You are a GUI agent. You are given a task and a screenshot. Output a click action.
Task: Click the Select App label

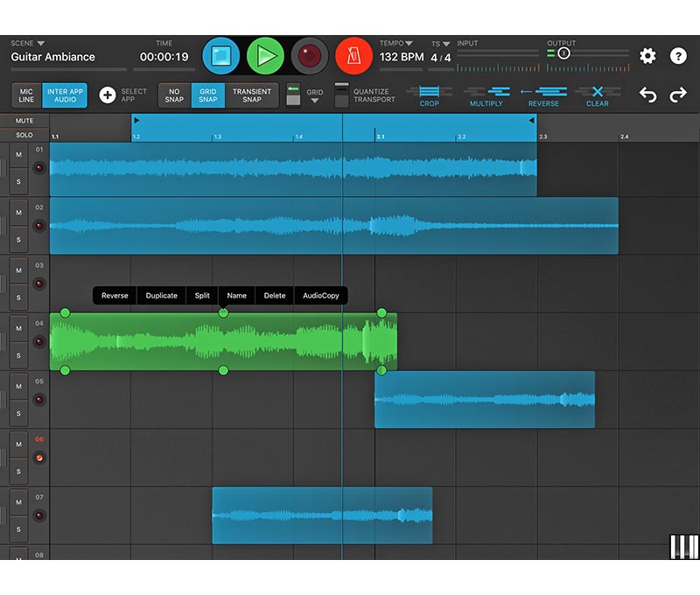pyautogui.click(x=134, y=95)
